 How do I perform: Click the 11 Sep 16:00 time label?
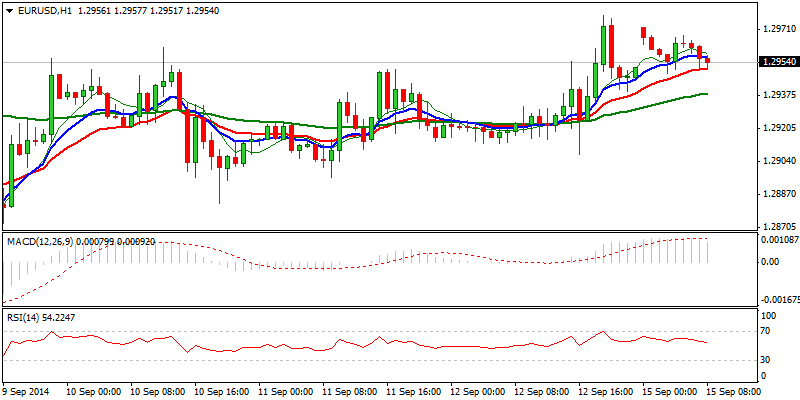tap(413, 392)
